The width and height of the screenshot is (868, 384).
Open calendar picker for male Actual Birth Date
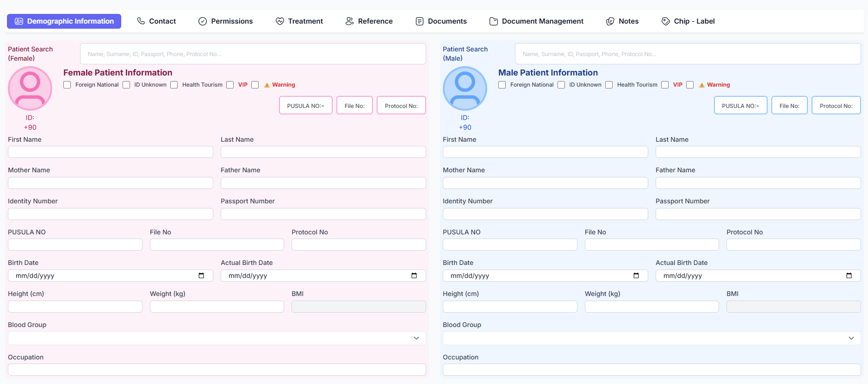pos(849,276)
